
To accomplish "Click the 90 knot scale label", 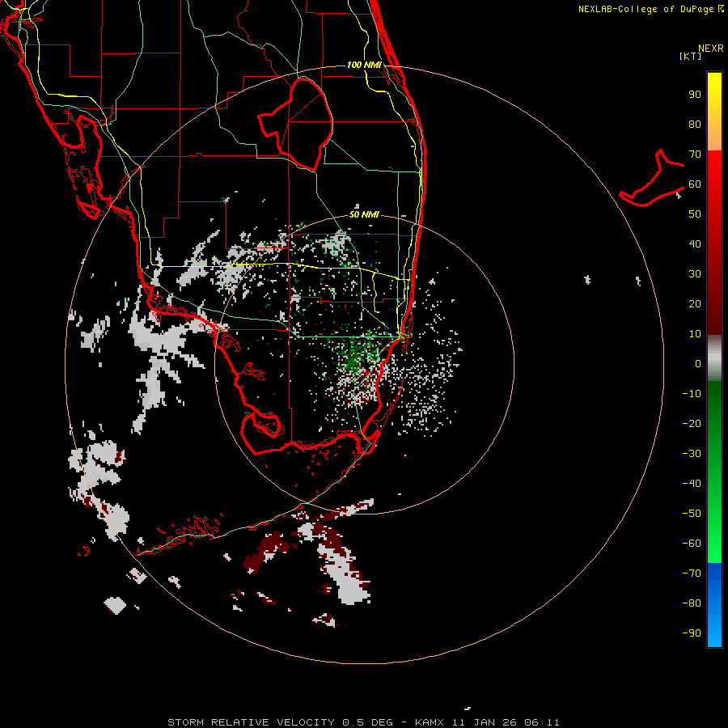I will tap(695, 95).
